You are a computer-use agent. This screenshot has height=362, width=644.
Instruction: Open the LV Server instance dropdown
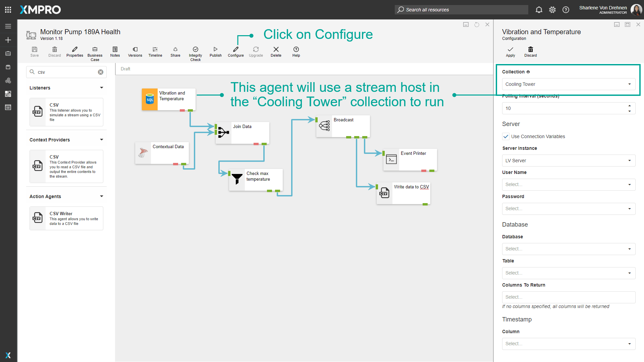[629, 161]
